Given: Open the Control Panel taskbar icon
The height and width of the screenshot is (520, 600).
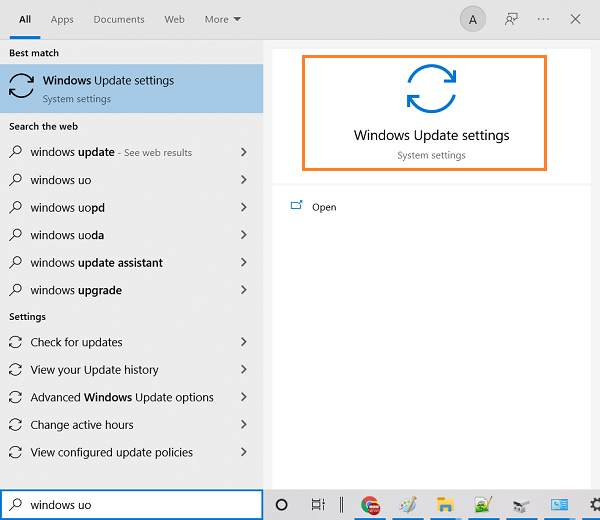Looking at the screenshot, I should pos(559,505).
